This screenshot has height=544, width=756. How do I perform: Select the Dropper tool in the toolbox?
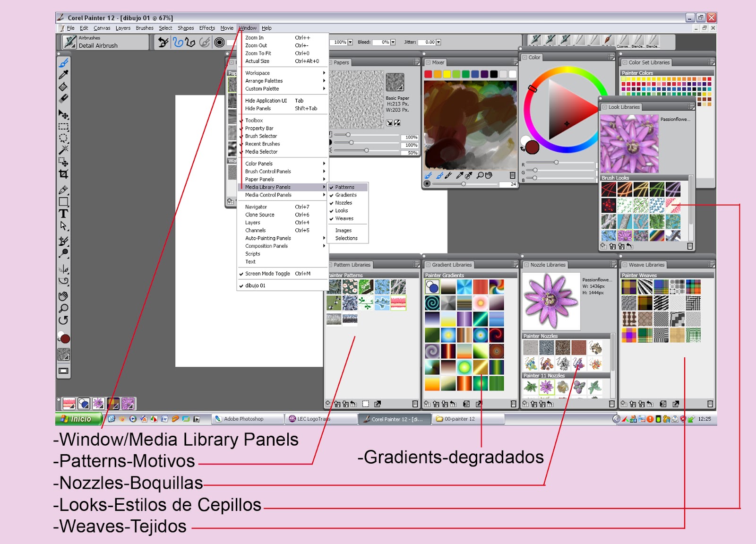coord(63,75)
